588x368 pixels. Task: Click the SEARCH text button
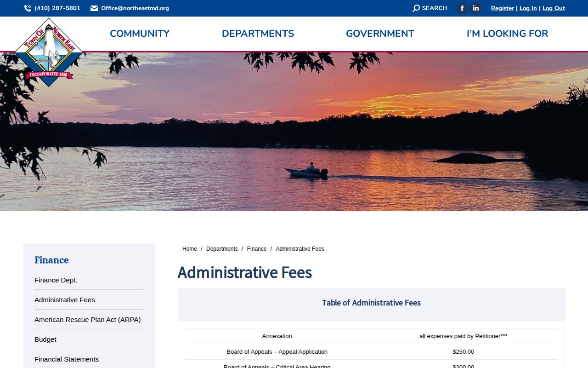click(435, 8)
